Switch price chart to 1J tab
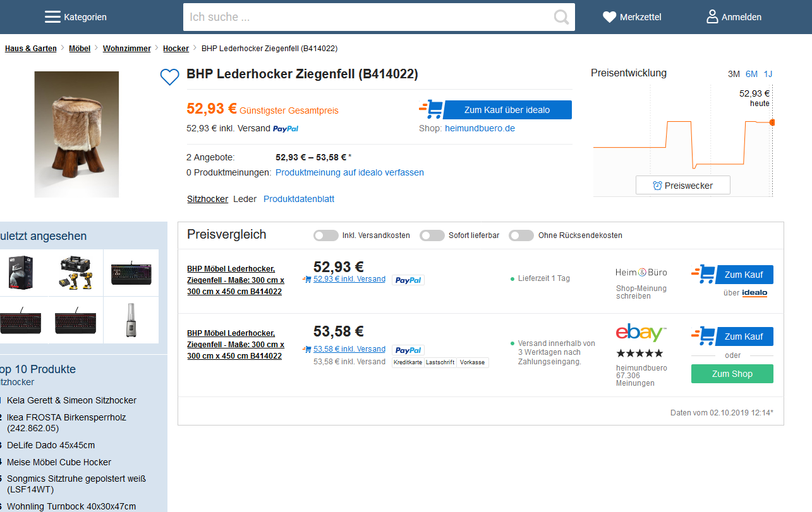The image size is (812, 512). 768,74
